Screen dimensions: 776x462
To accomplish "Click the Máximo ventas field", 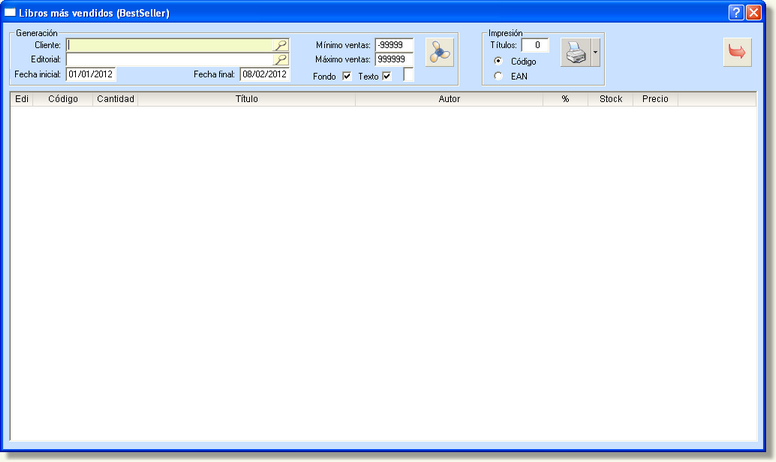I will point(394,59).
